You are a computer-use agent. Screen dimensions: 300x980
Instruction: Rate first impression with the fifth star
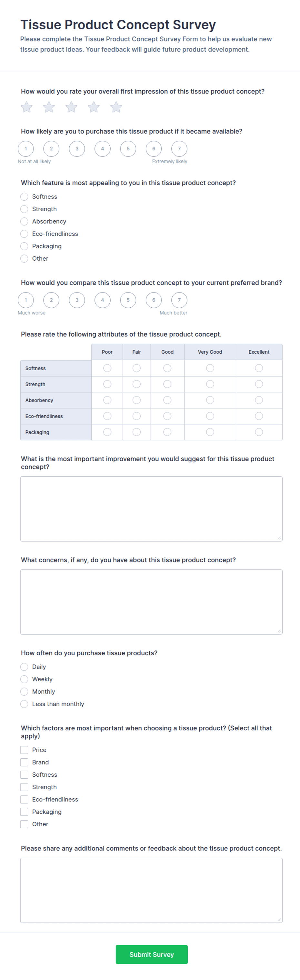pos(116,107)
